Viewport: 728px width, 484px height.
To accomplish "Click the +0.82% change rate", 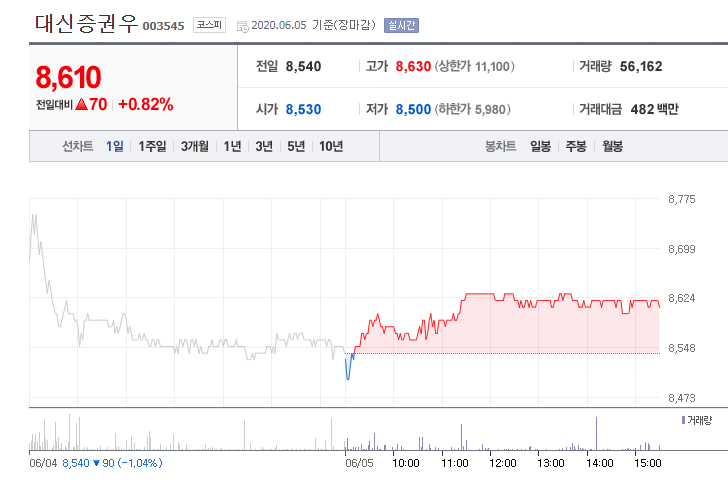I will (x=146, y=104).
